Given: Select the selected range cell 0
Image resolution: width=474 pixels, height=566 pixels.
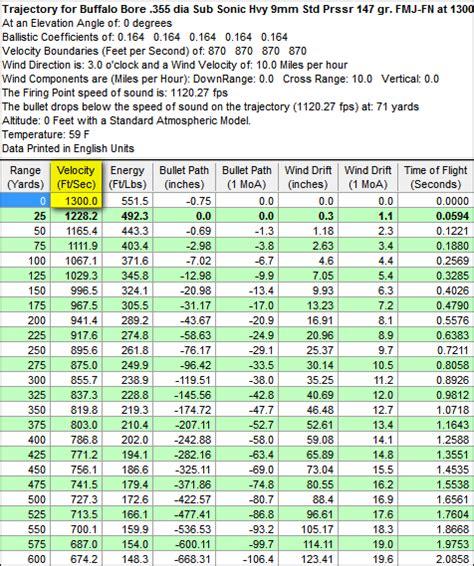Looking at the screenshot, I should click(x=25, y=201).
